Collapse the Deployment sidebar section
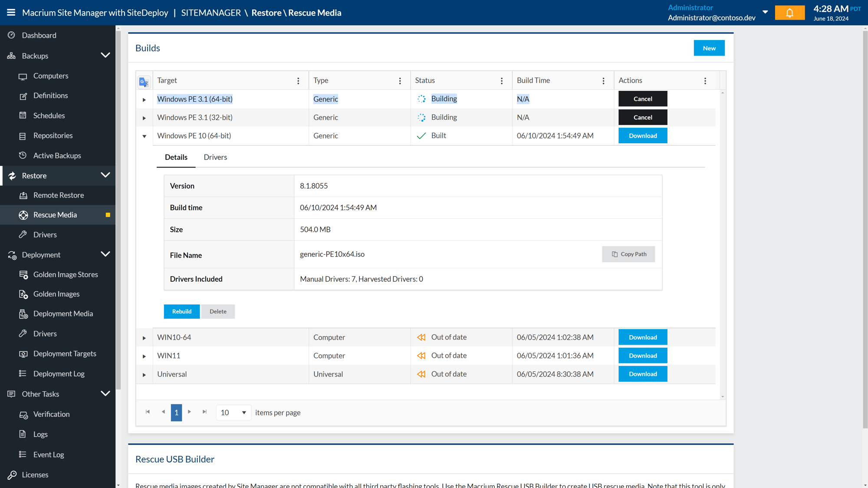Screen dimensions: 868x488 click(x=105, y=254)
